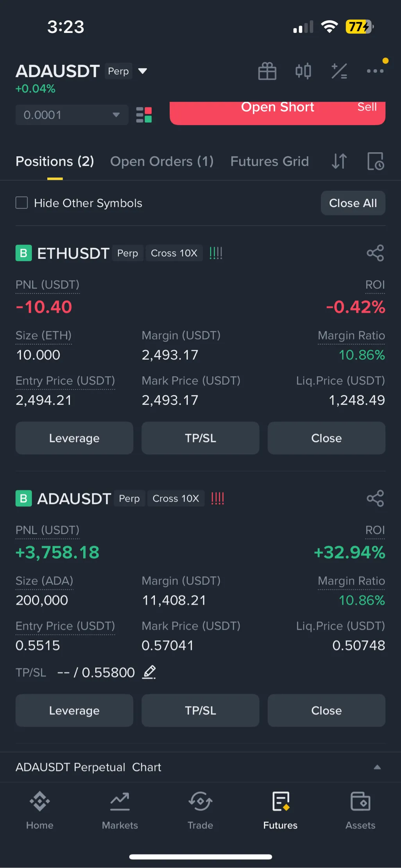Viewport: 401px width, 868px height.
Task: Open the 0.0001 price precision dropdown
Action: tap(72, 115)
